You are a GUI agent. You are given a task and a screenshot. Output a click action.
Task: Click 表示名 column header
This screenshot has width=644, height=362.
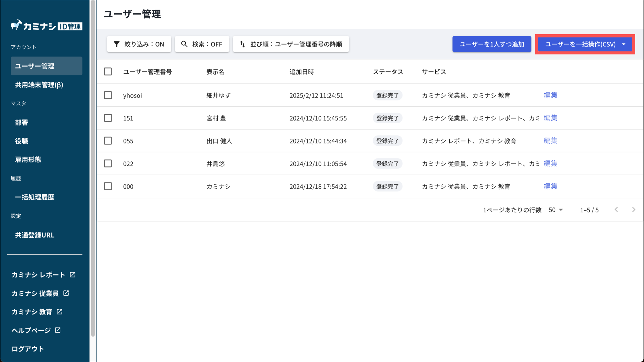[x=215, y=72]
